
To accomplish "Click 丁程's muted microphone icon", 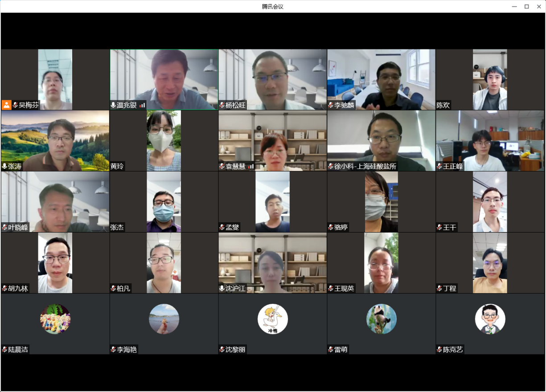I will coord(439,288).
